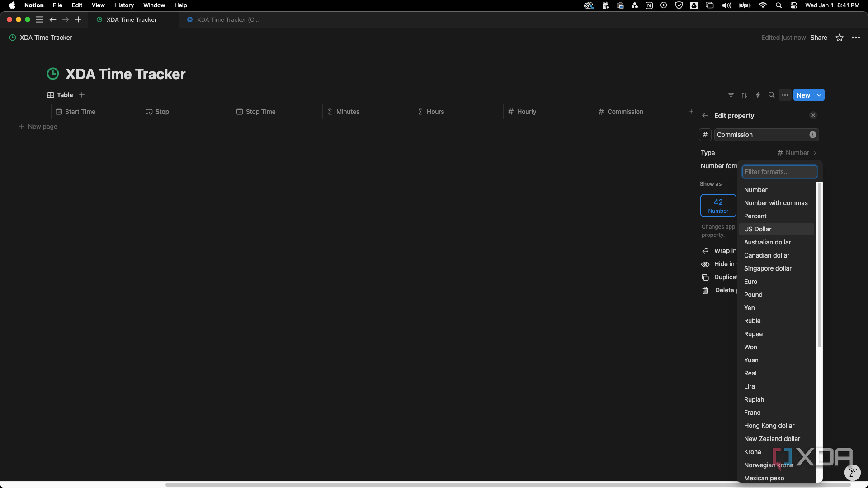Open the Help menu
868x488 pixels.
click(181, 5)
